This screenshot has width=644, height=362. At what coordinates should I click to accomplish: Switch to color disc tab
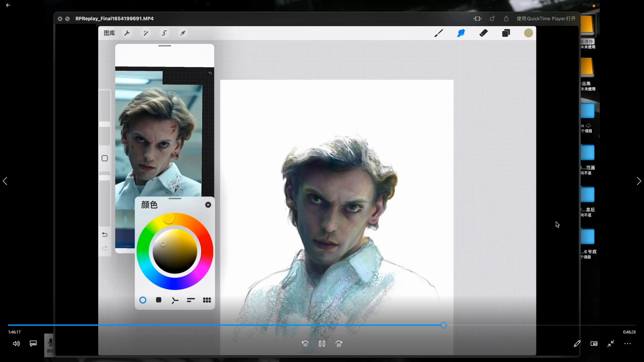click(143, 300)
